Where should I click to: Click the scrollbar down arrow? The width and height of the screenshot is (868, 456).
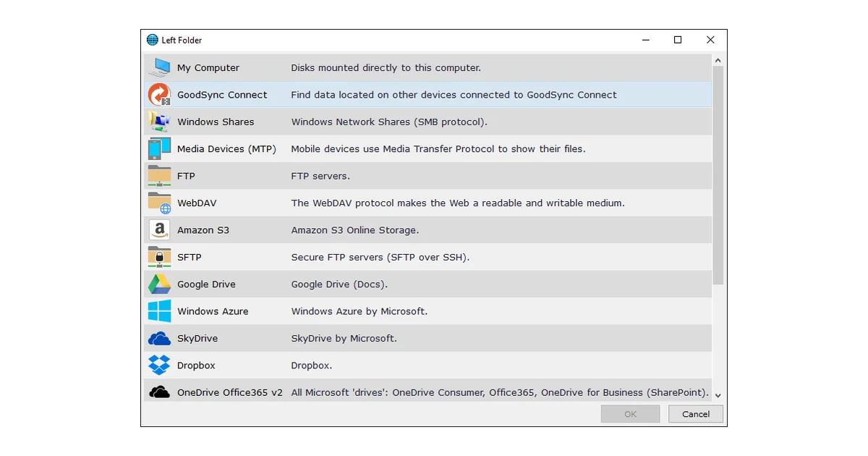(x=718, y=395)
